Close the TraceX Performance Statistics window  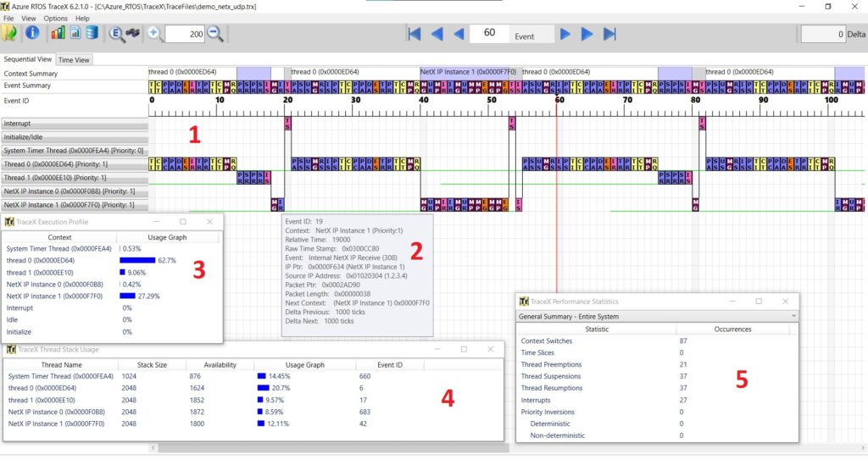(x=785, y=302)
